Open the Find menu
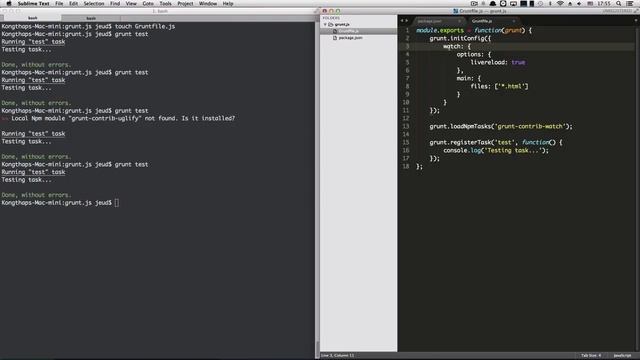The height and width of the screenshot is (360, 640). [x=115, y=3]
